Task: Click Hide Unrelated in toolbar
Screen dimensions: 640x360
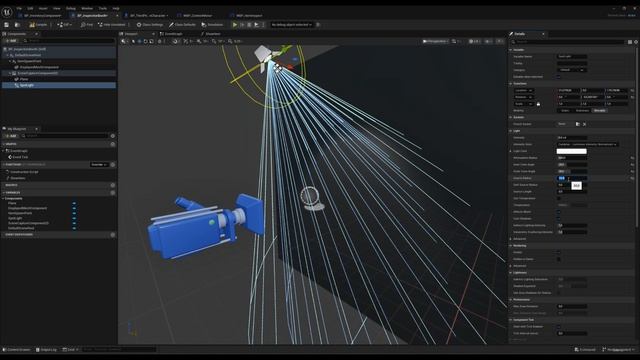Action: pyautogui.click(x=111, y=25)
